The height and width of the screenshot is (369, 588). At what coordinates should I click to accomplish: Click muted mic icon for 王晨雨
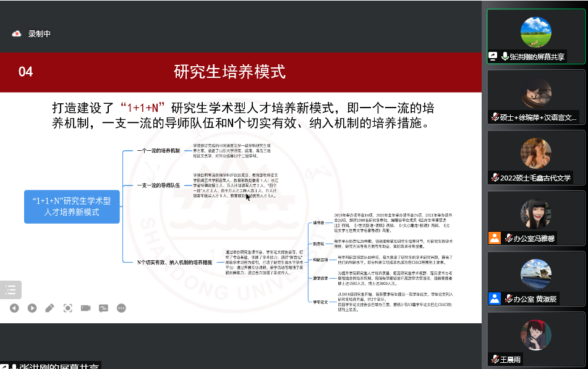tap(495, 359)
